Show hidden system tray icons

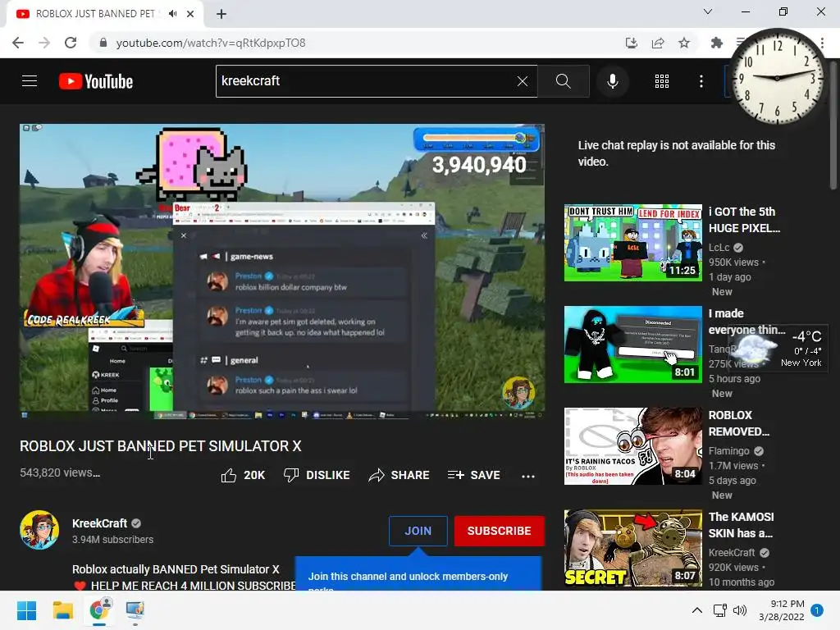[x=697, y=610]
